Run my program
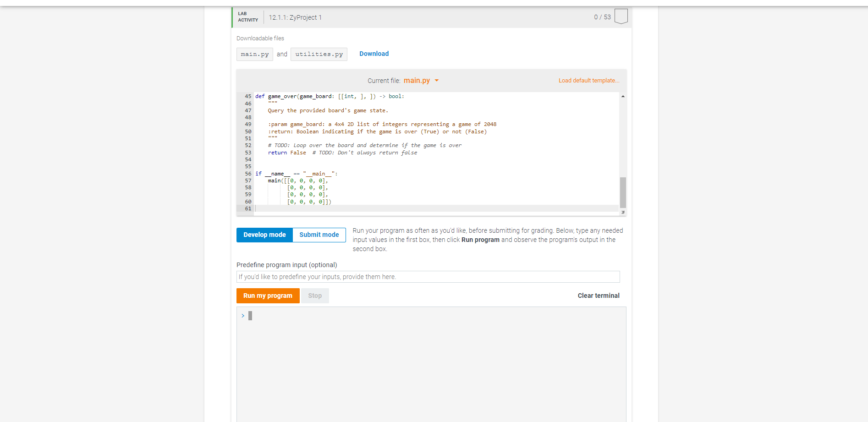The width and height of the screenshot is (868, 422). click(x=268, y=296)
